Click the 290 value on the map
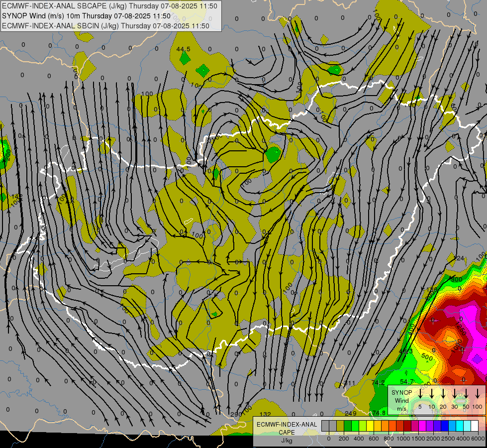Screen dimensions: 487x448 (x=236, y=415)
